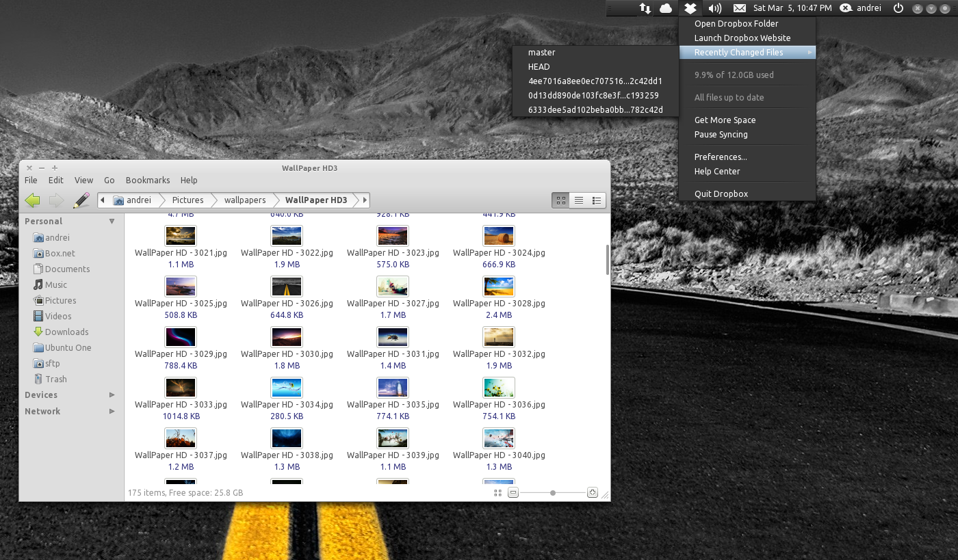
Task: Switch to icon grid view
Action: coord(561,200)
